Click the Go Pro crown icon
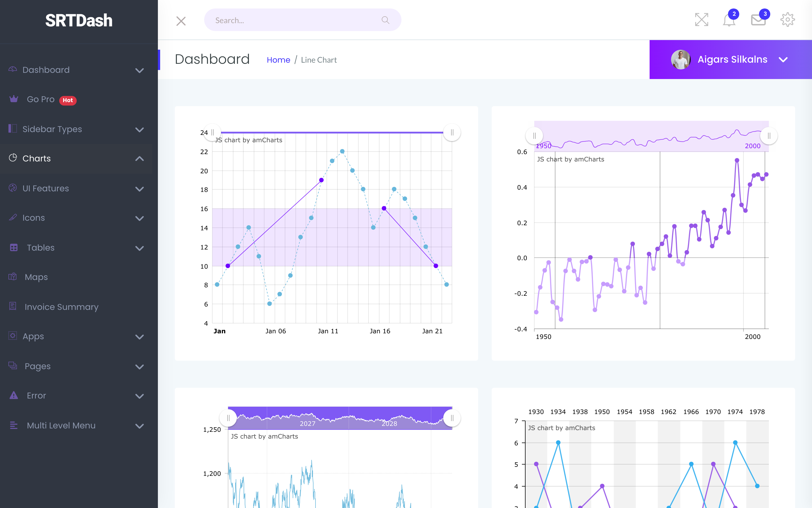 click(x=14, y=99)
